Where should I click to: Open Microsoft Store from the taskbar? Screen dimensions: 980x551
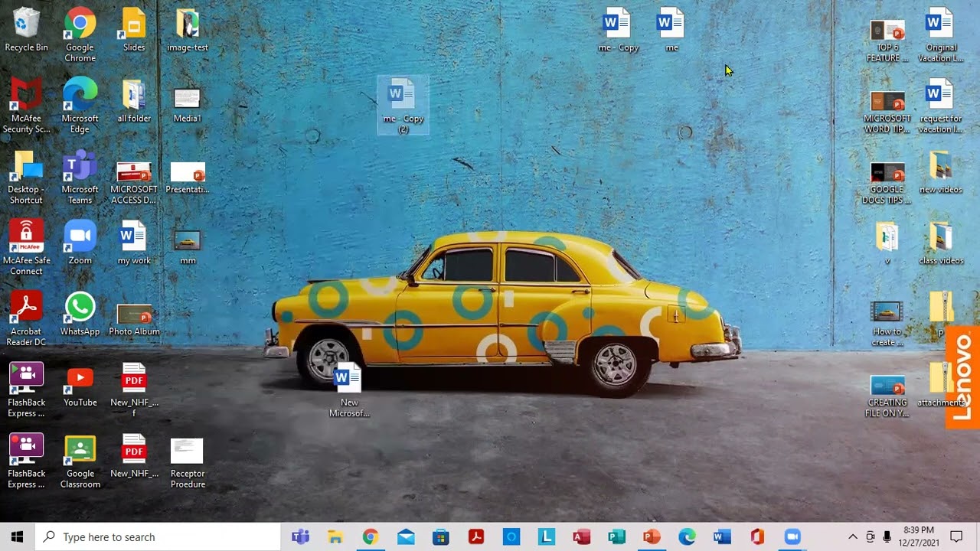(440, 537)
